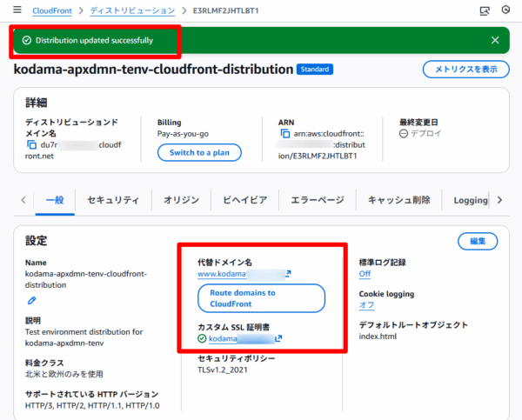Screen dimensions: 522x420
Task: Click the 編集 button in settings
Action: (x=478, y=241)
